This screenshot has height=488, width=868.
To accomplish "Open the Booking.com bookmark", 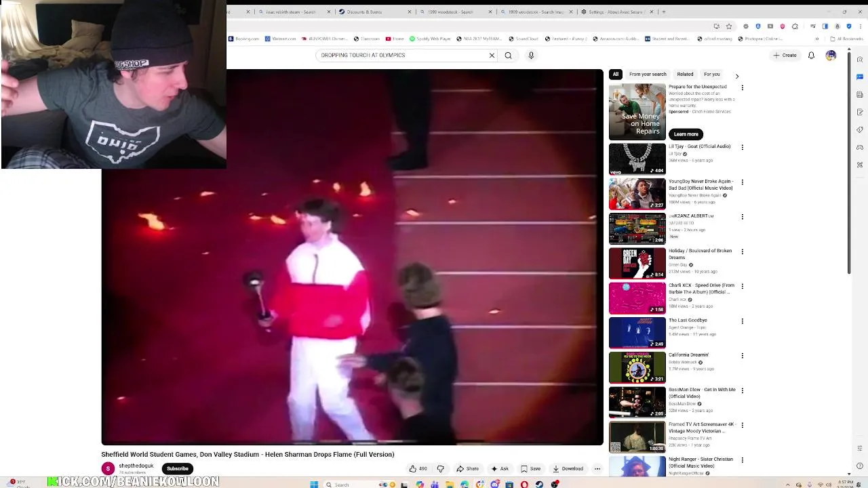I will 244,39.
